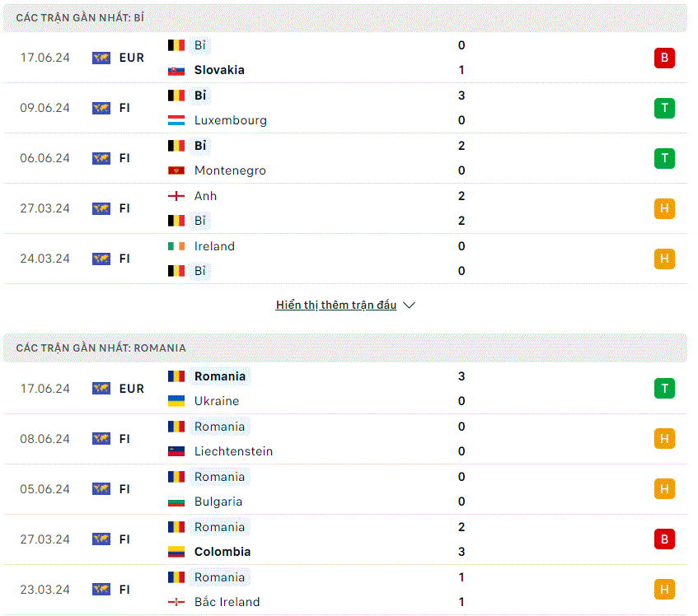
Task: Click the 'Các trận gần nhất: Romania' section header
Action: 345,348
